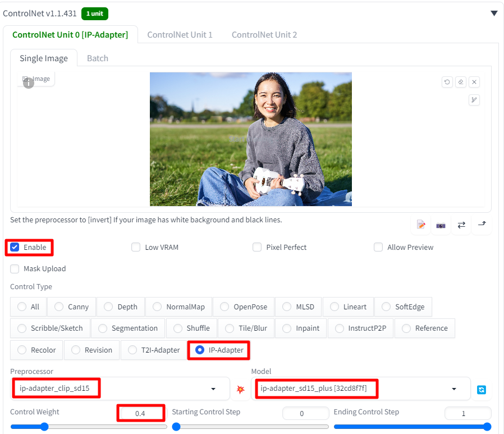Select the IP-Adapter control type

pyautogui.click(x=219, y=350)
